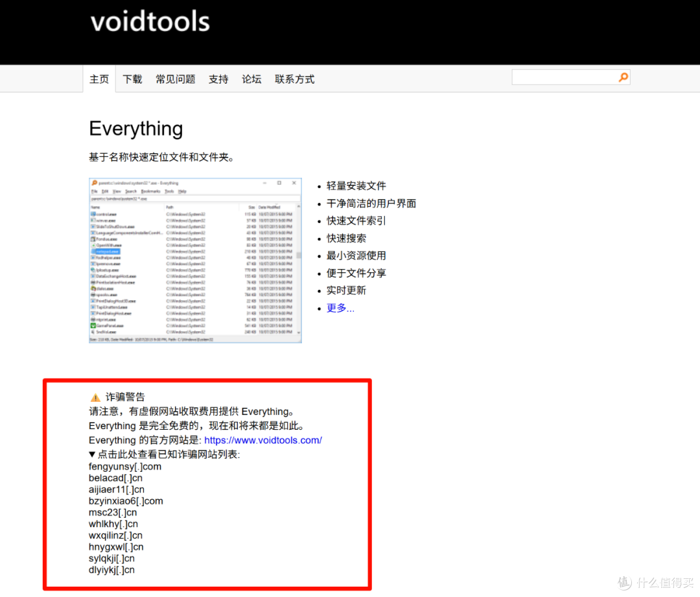Screen dimensions: 700x597
Task: Click the 快速文件索引 bullet text
Action: coord(356,220)
